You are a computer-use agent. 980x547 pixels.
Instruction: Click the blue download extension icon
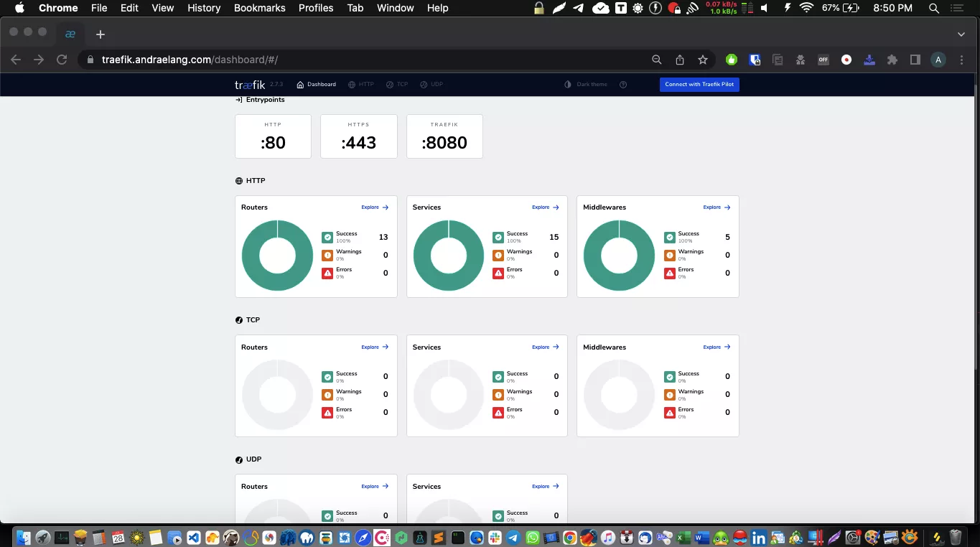(x=869, y=60)
